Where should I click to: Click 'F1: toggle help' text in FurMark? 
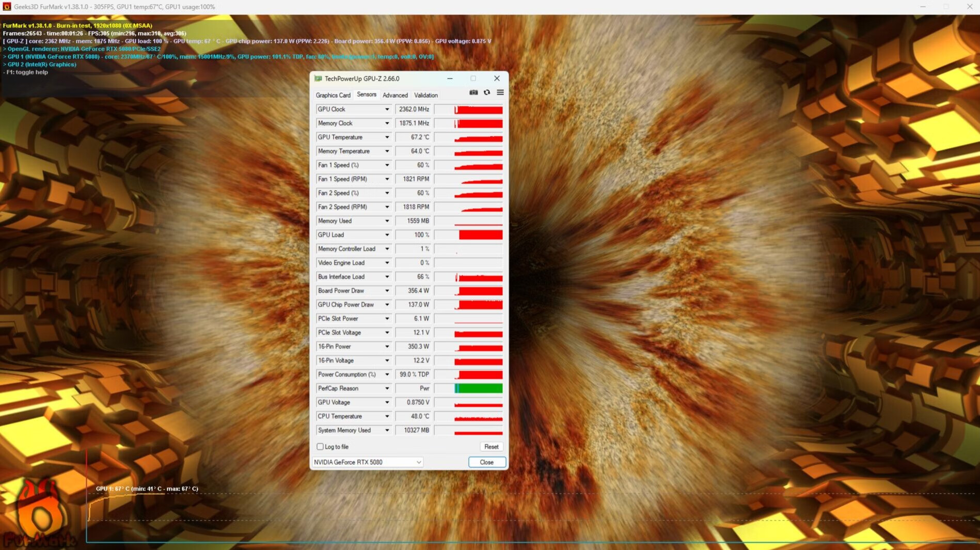[x=27, y=72]
